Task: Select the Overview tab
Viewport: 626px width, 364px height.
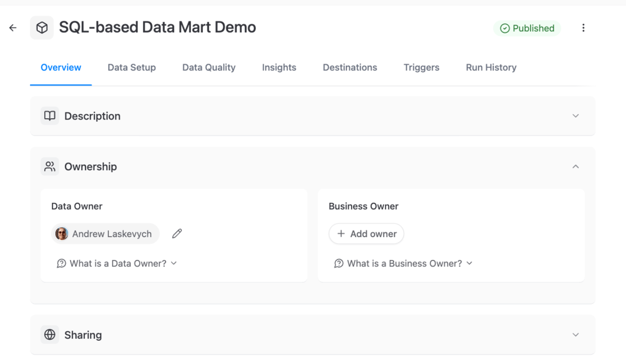Action: pos(61,68)
